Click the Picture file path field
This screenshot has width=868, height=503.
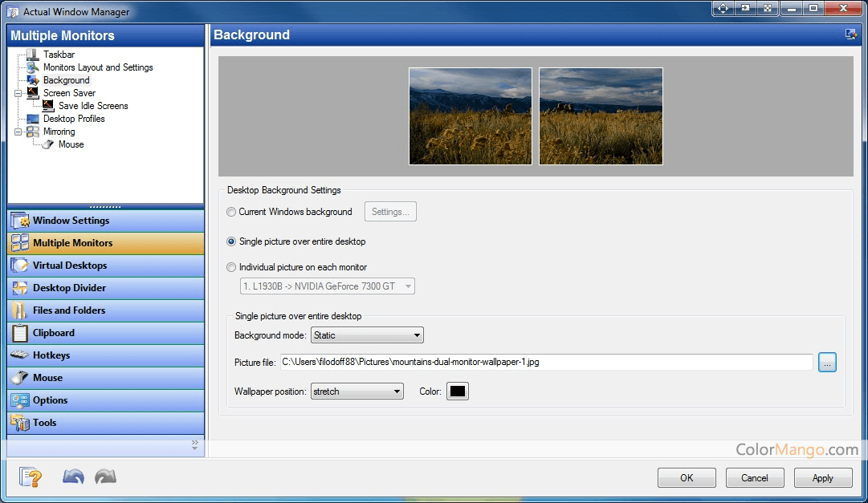coord(546,363)
